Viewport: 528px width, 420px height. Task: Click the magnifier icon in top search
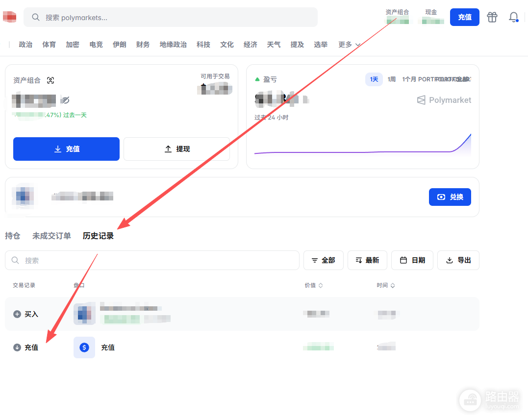pyautogui.click(x=36, y=17)
